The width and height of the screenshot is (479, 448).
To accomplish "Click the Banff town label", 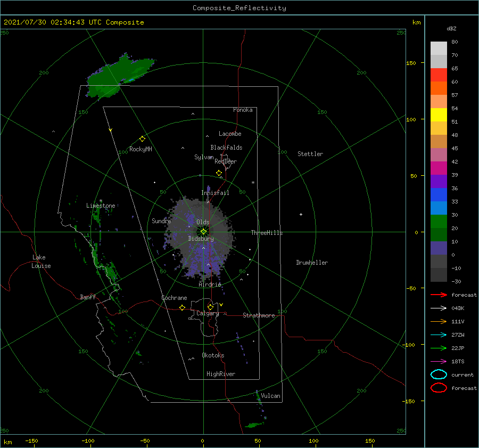I will (x=88, y=297).
